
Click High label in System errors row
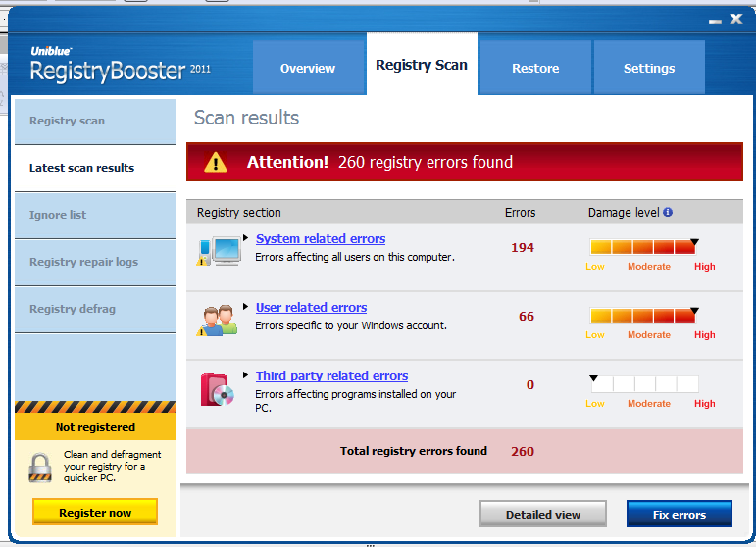[704, 267]
